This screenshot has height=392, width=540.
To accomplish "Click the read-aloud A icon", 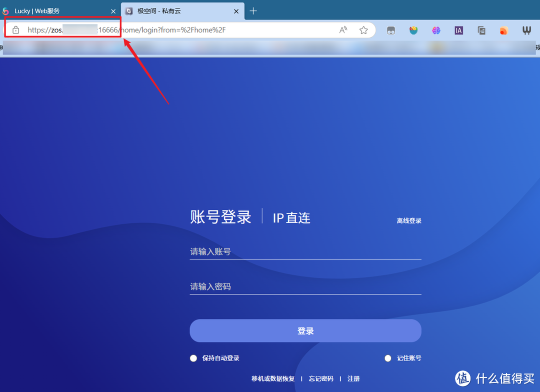I will coord(343,30).
